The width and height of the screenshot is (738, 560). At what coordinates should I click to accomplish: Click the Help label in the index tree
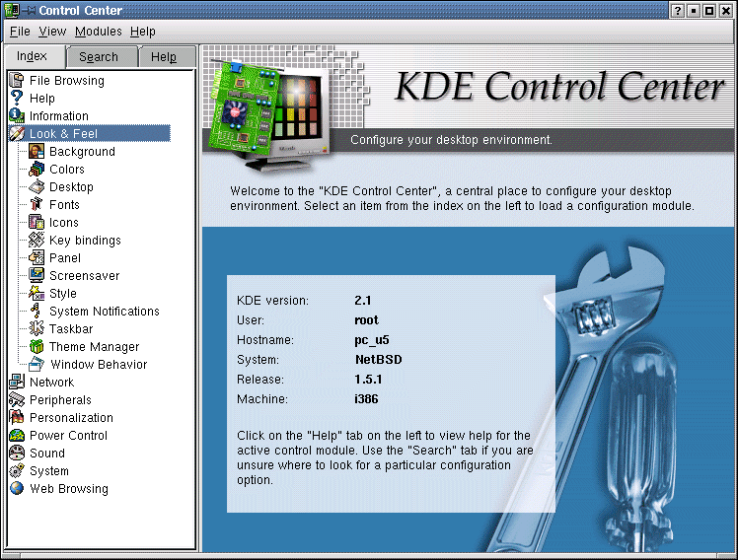(x=42, y=98)
